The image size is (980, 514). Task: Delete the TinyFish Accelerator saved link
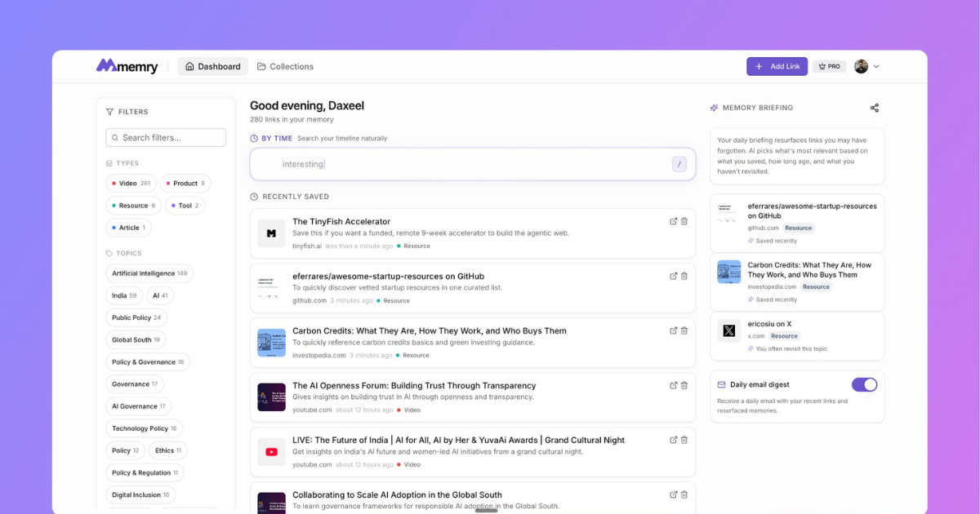[684, 221]
